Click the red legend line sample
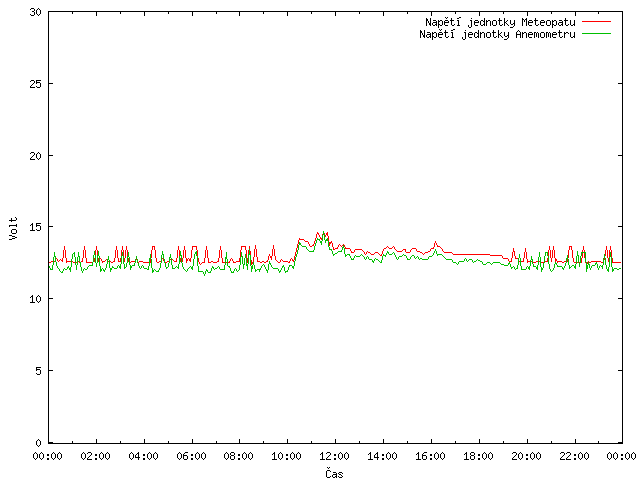Screen dimensions: 640x480 click(x=596, y=22)
